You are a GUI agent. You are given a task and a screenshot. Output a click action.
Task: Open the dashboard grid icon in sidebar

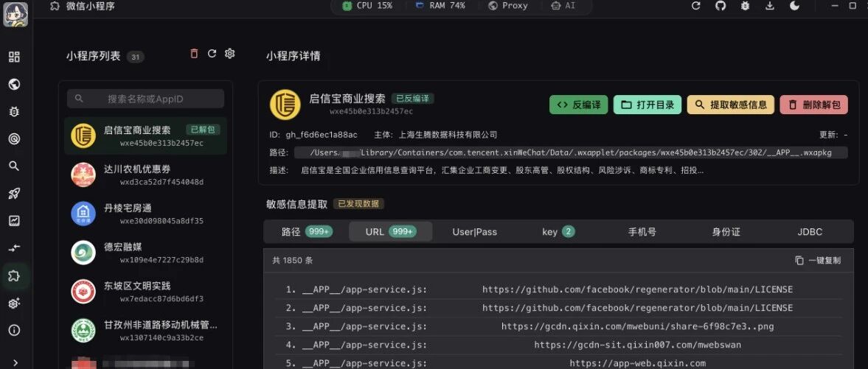pyautogui.click(x=15, y=57)
